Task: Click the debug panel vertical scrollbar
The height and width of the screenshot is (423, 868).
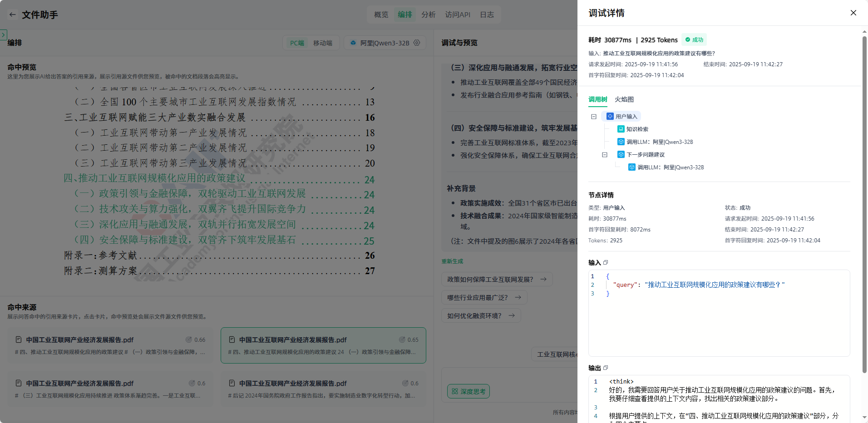Action: [864, 204]
